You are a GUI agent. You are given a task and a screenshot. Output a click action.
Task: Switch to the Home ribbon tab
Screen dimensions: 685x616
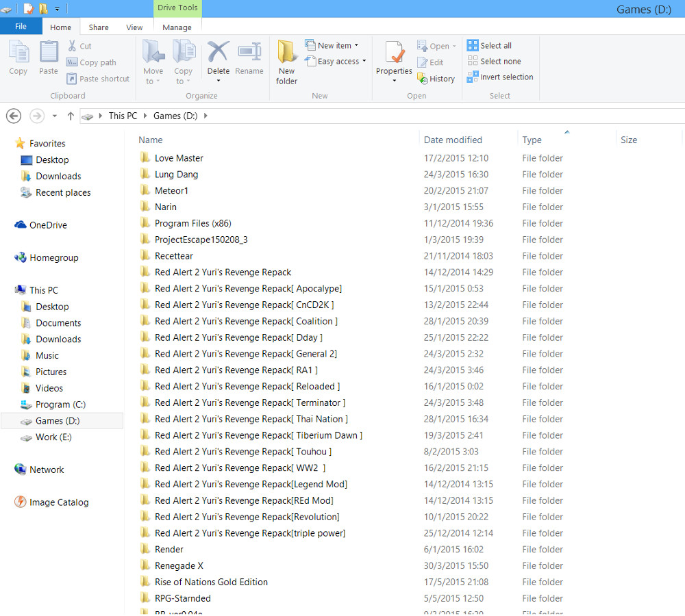tap(61, 27)
